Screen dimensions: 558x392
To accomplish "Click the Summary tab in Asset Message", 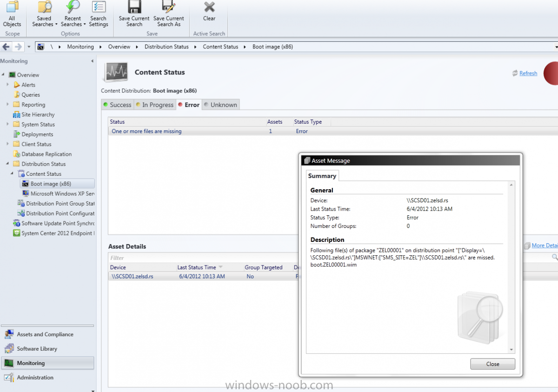I will (x=322, y=176).
